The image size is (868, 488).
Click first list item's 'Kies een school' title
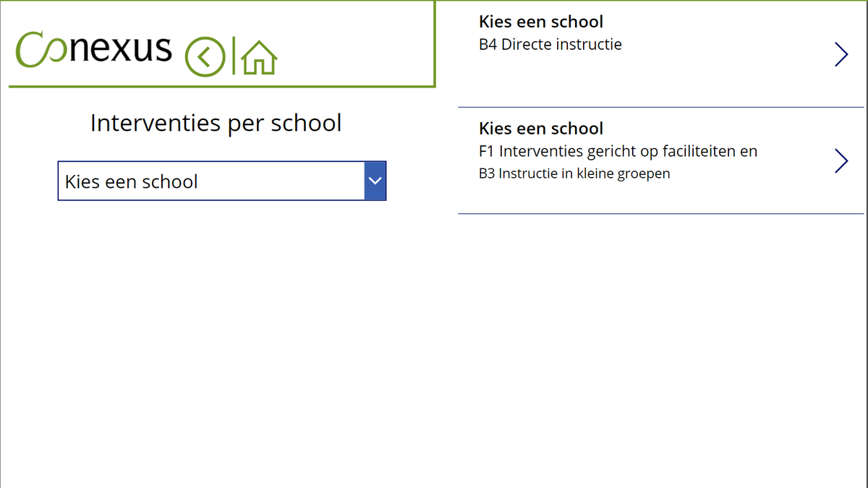point(541,22)
